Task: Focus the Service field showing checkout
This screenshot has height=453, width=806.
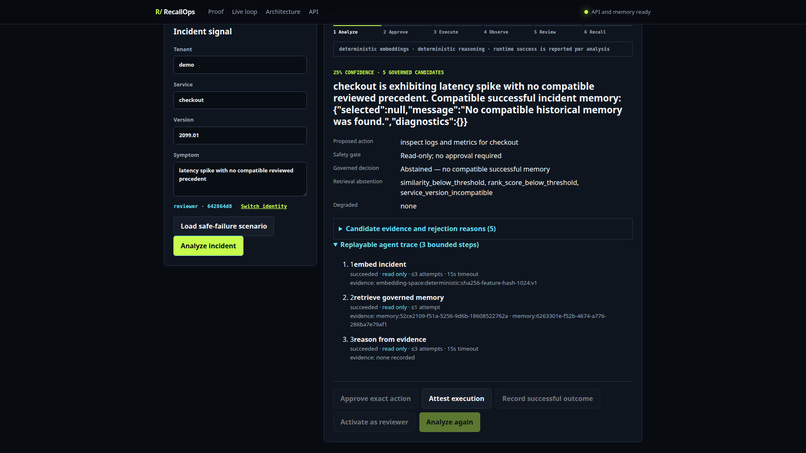Action: click(240, 100)
